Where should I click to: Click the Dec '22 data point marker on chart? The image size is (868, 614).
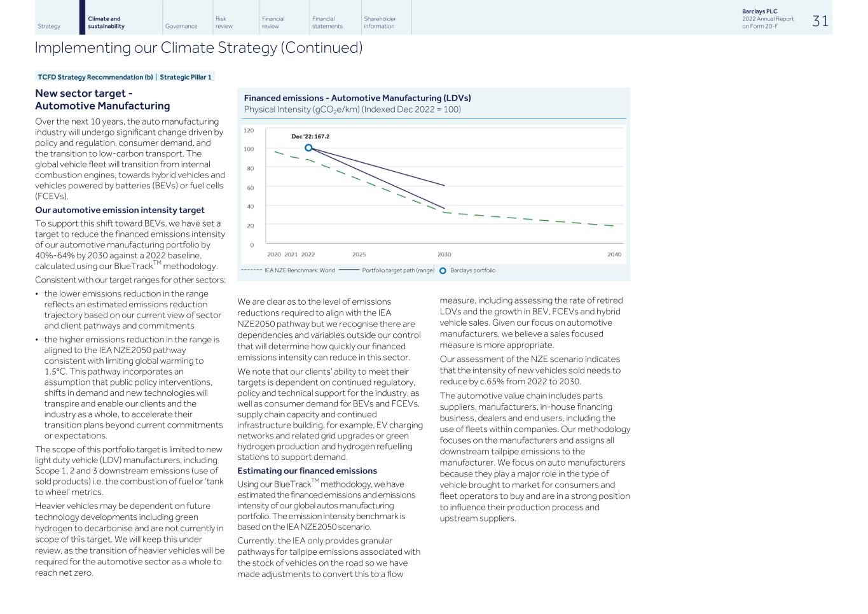coord(308,148)
